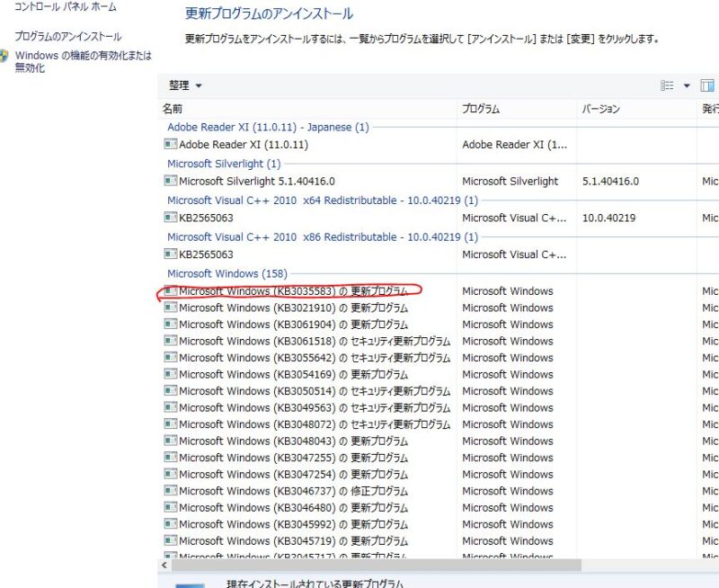
Task: Open Windows の機能の有効化または無効化 link
Action: (x=84, y=61)
